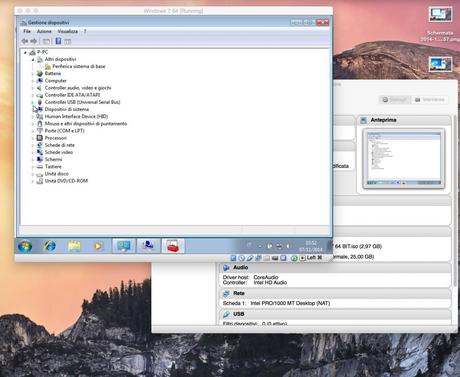Image resolution: width=460 pixels, height=377 pixels.
Task: Expand the Schermi node
Action: click(x=33, y=159)
